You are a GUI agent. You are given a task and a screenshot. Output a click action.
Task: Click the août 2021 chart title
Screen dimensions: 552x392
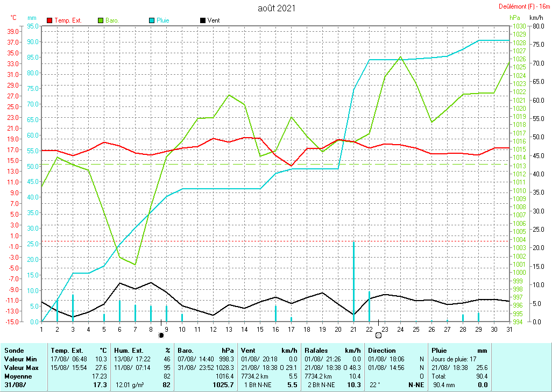[276, 8]
